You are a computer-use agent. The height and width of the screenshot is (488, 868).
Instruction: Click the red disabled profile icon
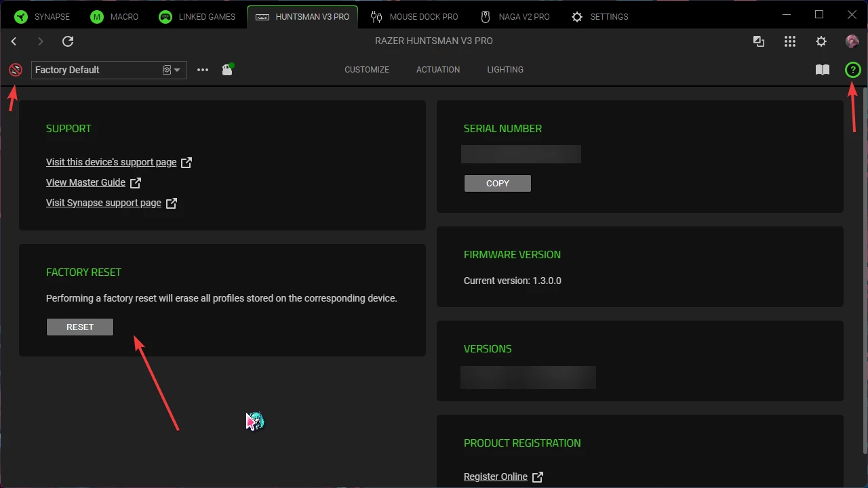(15, 70)
